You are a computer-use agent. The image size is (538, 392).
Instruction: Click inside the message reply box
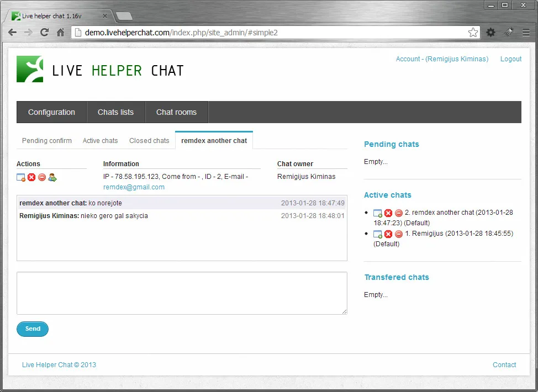coord(181,293)
